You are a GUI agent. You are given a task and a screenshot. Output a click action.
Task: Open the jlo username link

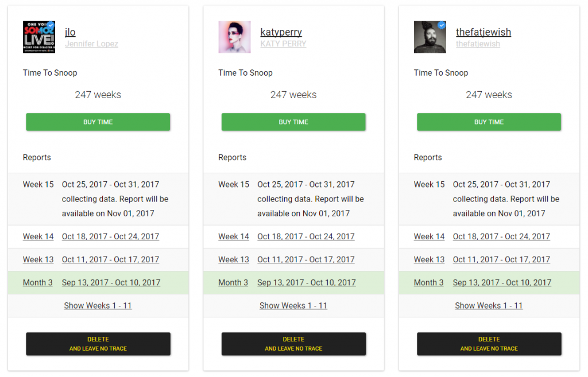tap(70, 32)
